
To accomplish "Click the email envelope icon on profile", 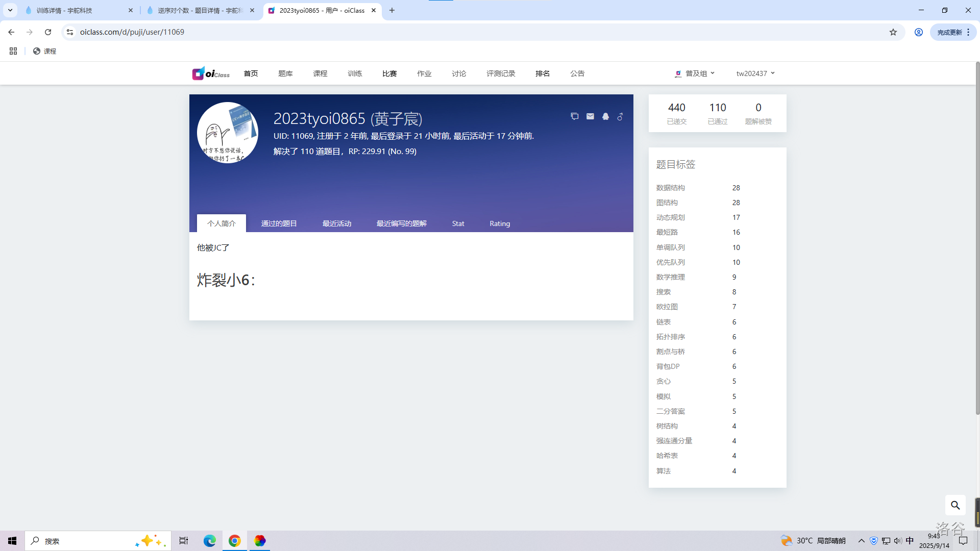I will 590,116.
